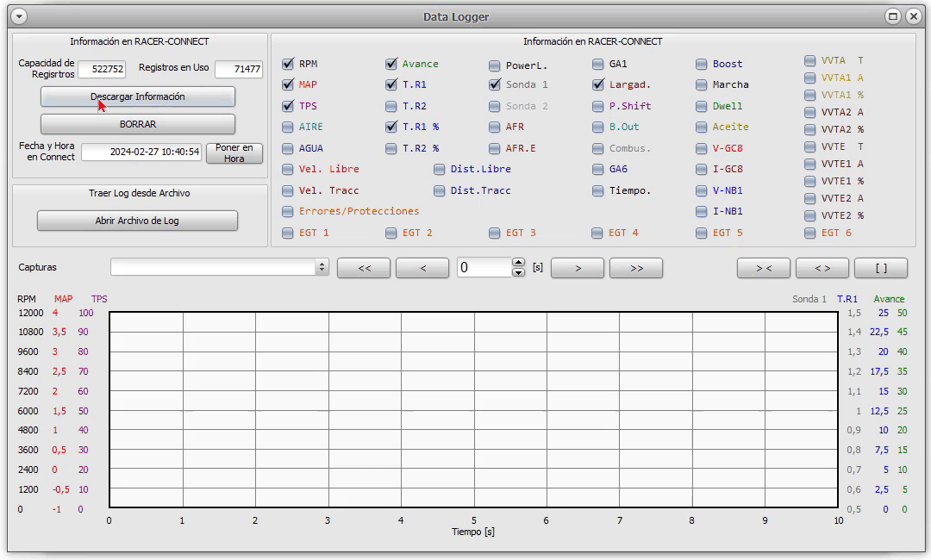Image resolution: width=931 pixels, height=560 pixels.
Task: Uncheck the Largad. checkbox
Action: [598, 84]
